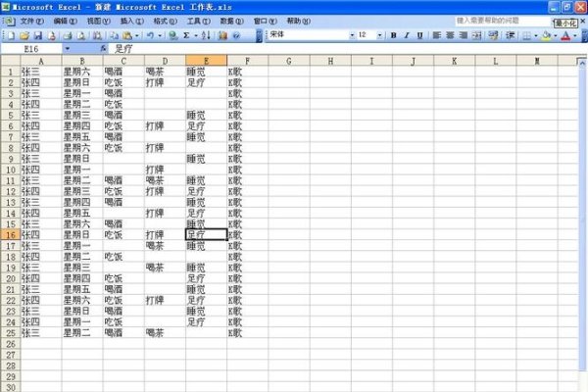The width and height of the screenshot is (588, 392).
Task: Create a new workbook with the New icon
Action: 11,35
